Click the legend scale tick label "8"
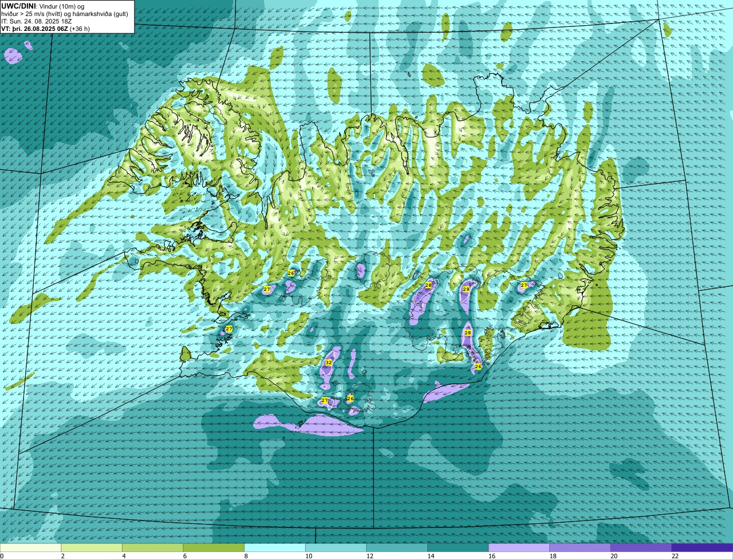This screenshot has height=560, width=733. [x=246, y=556]
